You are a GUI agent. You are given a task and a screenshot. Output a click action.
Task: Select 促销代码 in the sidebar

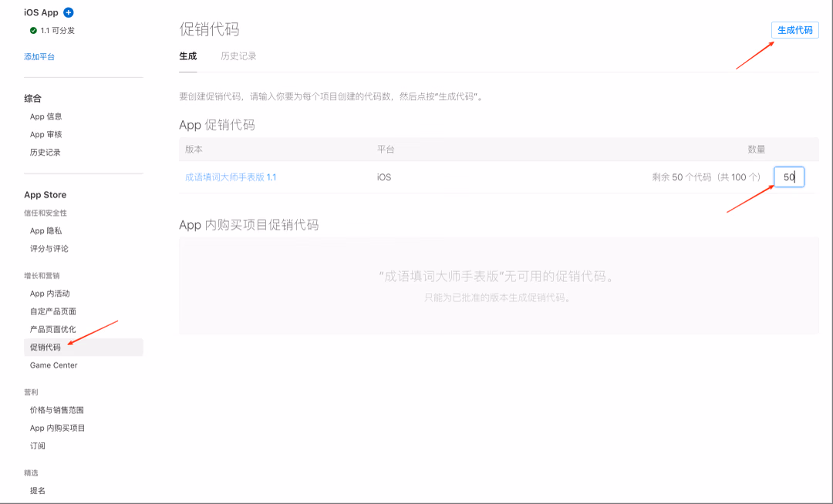point(83,348)
